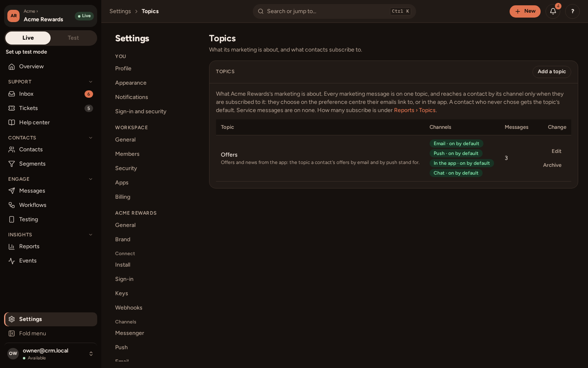Switch to Test mode
The image size is (588, 368).
[73, 38]
